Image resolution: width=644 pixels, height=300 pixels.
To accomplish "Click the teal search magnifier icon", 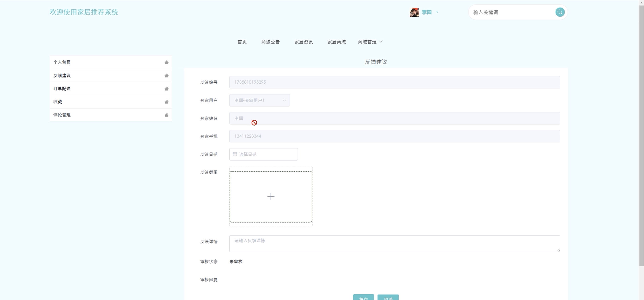I will (560, 12).
